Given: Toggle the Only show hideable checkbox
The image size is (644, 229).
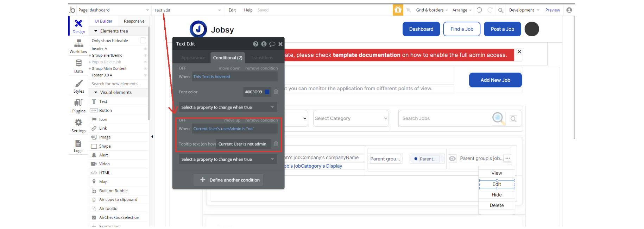Looking at the screenshot, I should (143, 41).
